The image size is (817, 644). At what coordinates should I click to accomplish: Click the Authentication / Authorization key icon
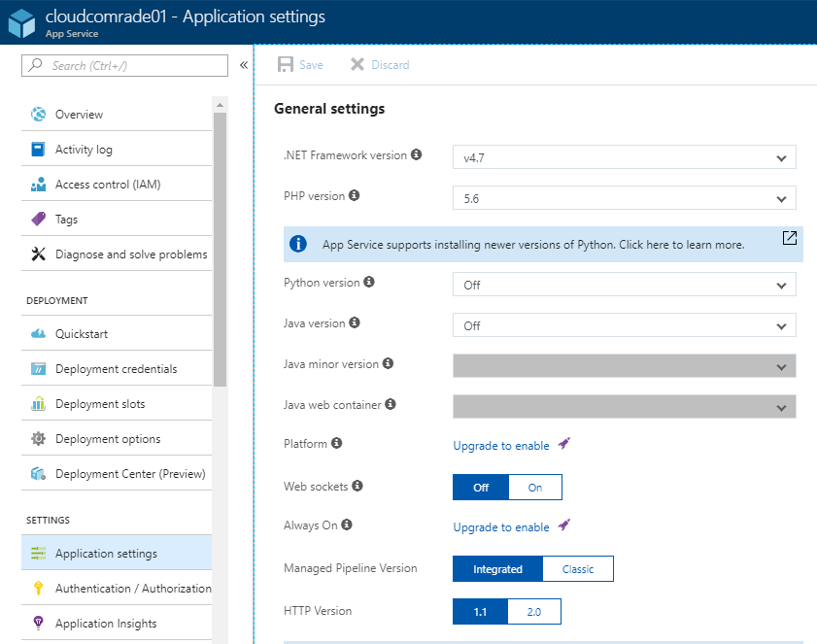click(38, 589)
